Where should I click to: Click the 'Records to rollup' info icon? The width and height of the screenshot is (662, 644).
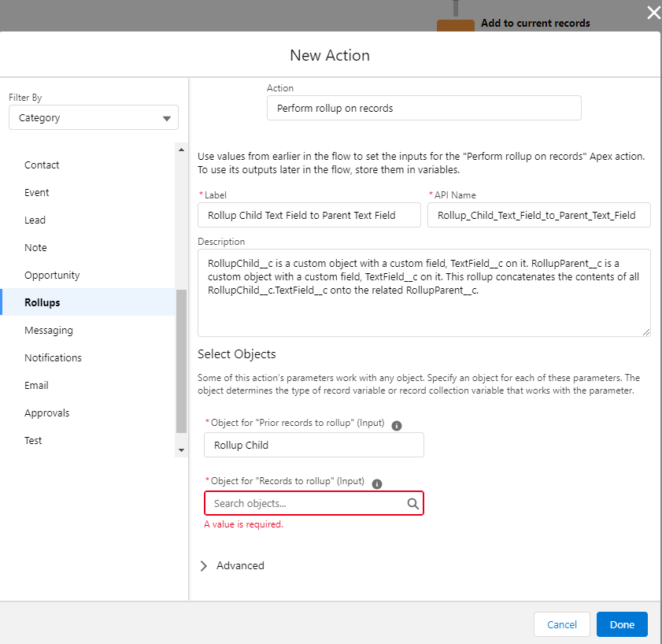tap(376, 484)
